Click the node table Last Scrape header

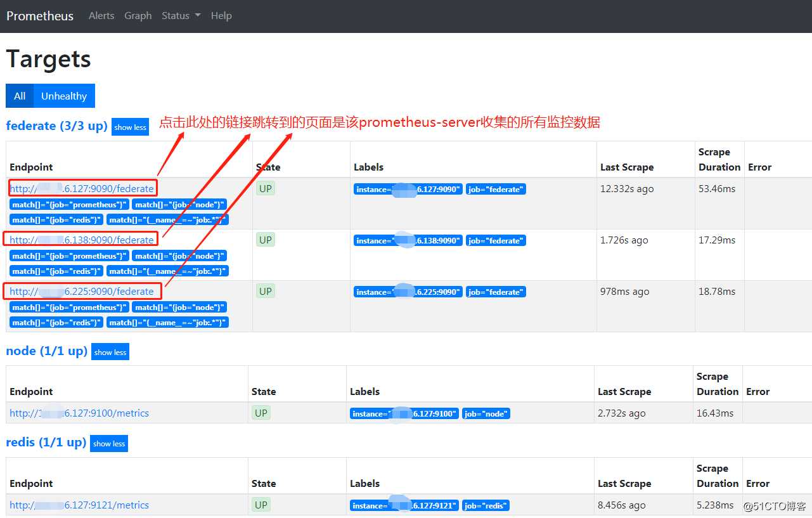click(x=624, y=391)
